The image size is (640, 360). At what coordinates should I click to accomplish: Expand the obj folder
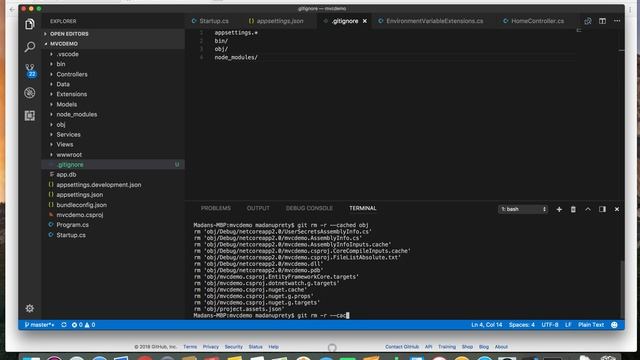click(x=61, y=124)
